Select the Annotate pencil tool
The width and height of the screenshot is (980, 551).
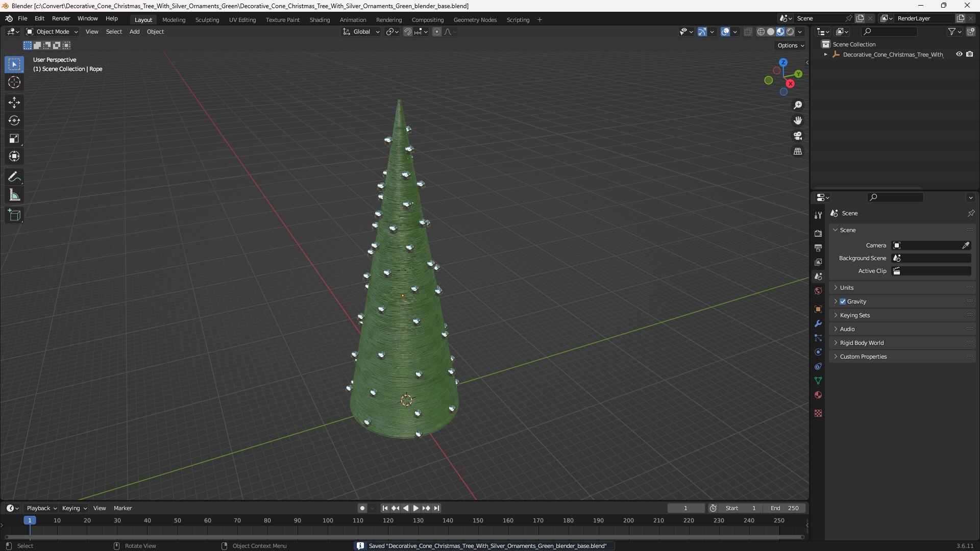point(14,177)
